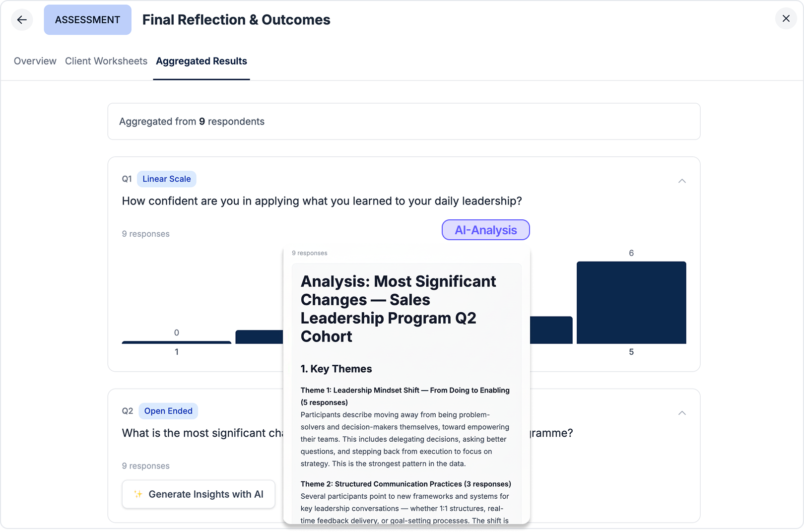804x532 pixels.
Task: Select the tallest bar showing 6 responses
Action: pyautogui.click(x=631, y=303)
